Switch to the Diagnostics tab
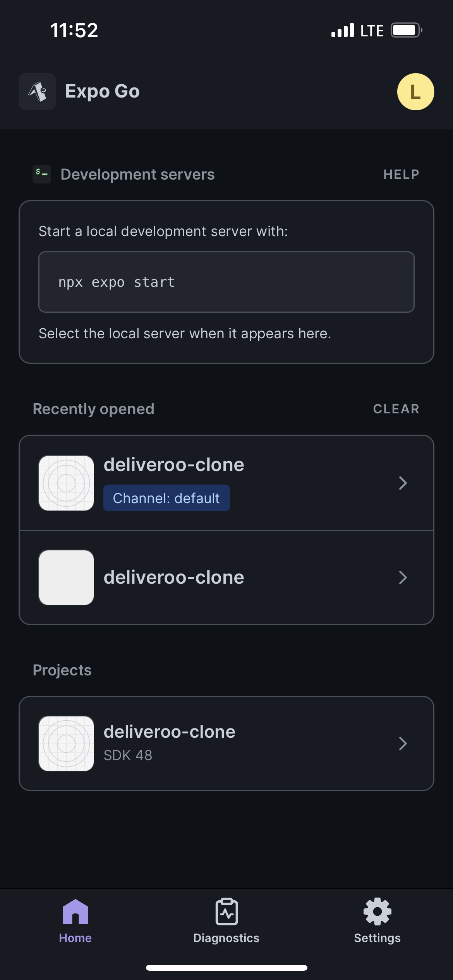 226,921
